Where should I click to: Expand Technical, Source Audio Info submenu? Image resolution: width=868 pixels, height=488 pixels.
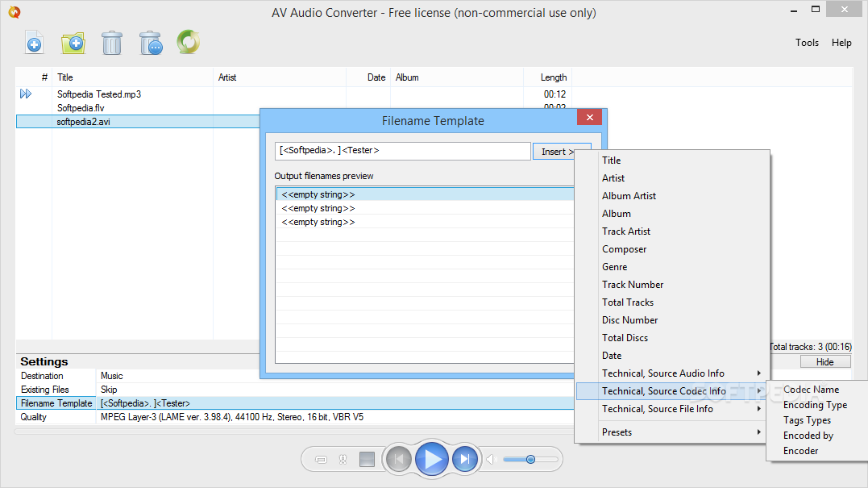(672, 373)
